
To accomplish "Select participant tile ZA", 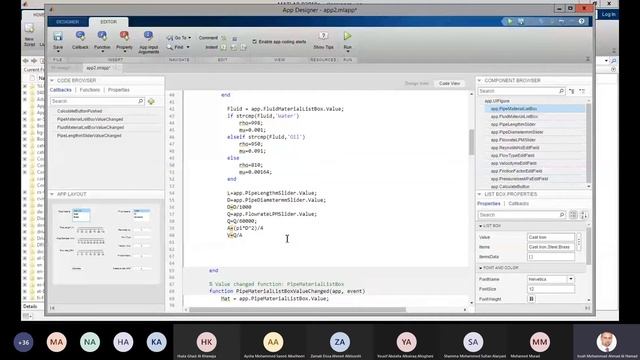I will click(340, 342).
